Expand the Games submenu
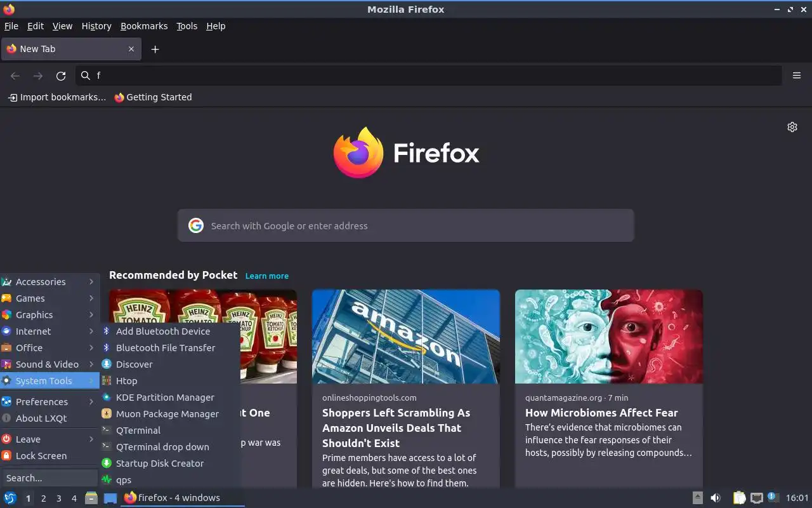This screenshot has height=508, width=812. [x=49, y=298]
